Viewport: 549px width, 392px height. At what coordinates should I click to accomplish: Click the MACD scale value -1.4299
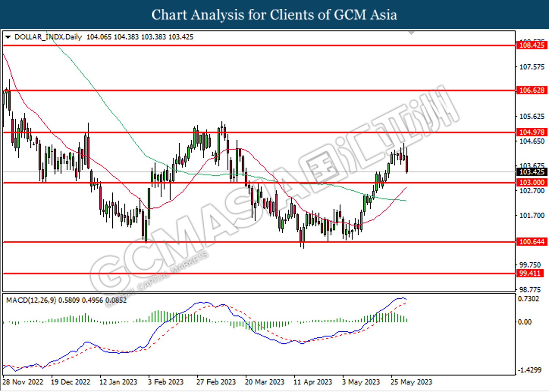tap(529, 370)
